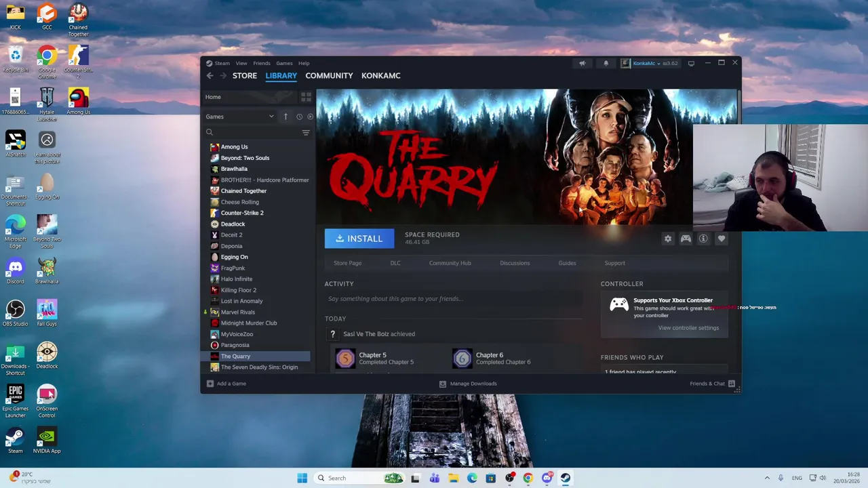868x488 pixels.
Task: Open The Quarry controller layout icon
Action: pyautogui.click(x=686, y=239)
